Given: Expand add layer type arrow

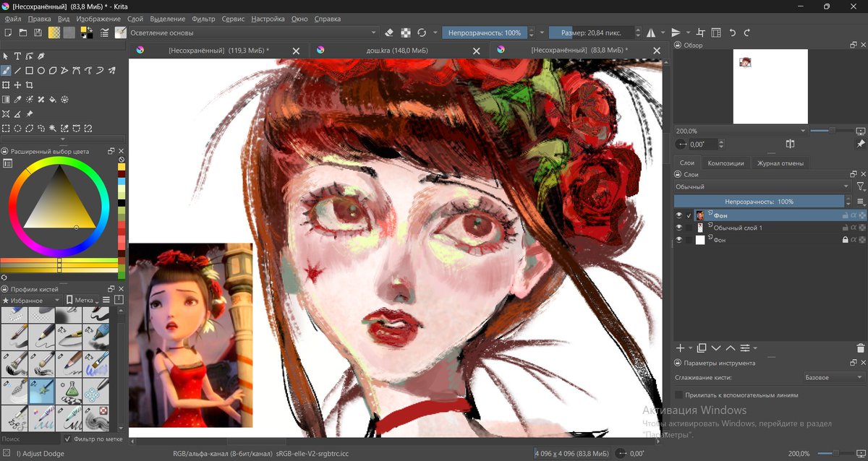Looking at the screenshot, I should click(x=691, y=348).
